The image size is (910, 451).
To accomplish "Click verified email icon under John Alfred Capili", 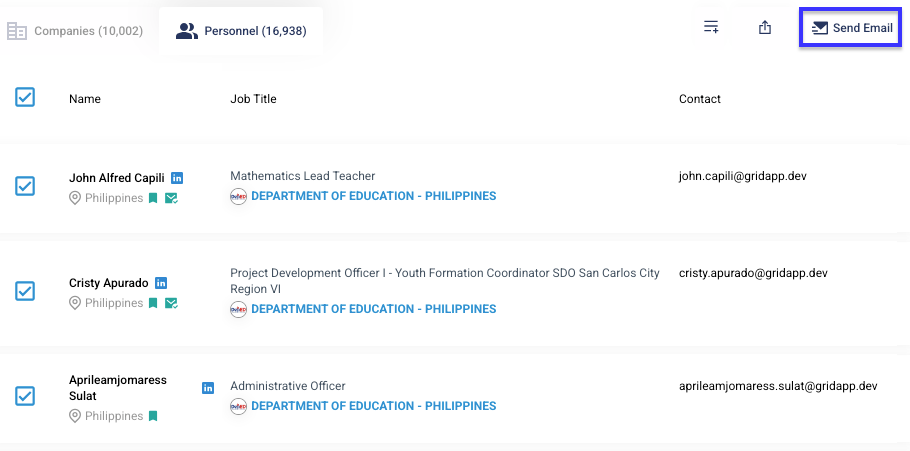I will (x=171, y=199).
